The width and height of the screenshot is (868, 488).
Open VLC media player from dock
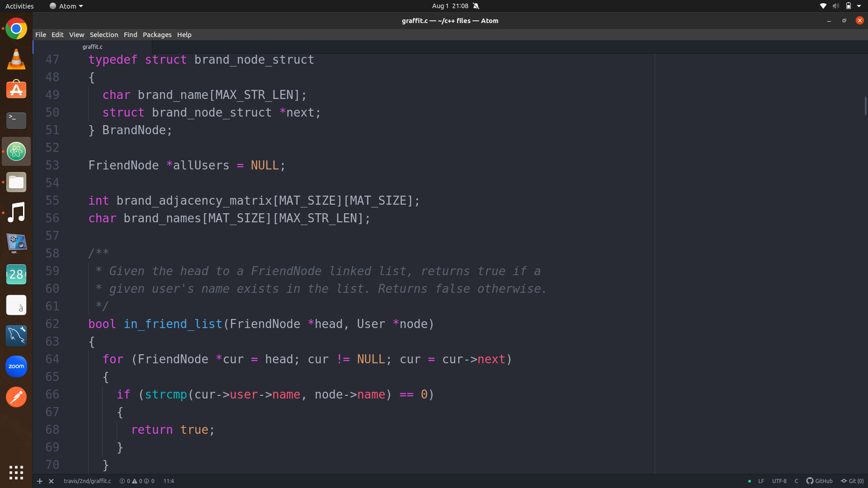pos(16,59)
